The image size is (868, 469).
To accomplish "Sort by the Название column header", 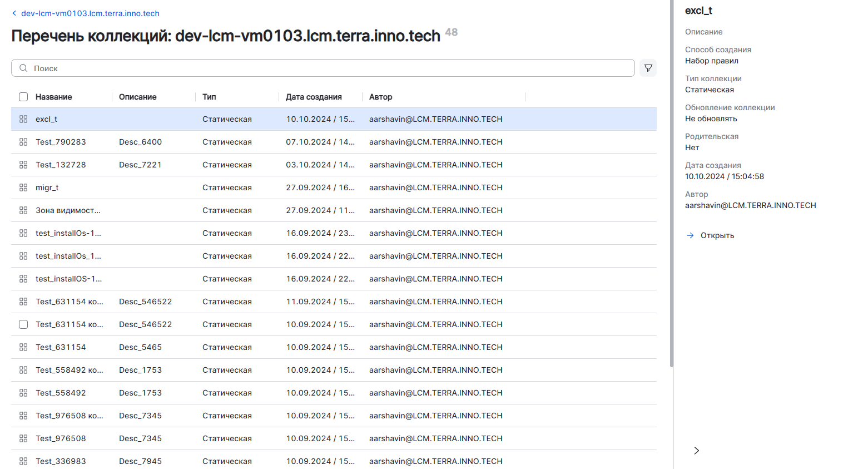I will point(54,97).
